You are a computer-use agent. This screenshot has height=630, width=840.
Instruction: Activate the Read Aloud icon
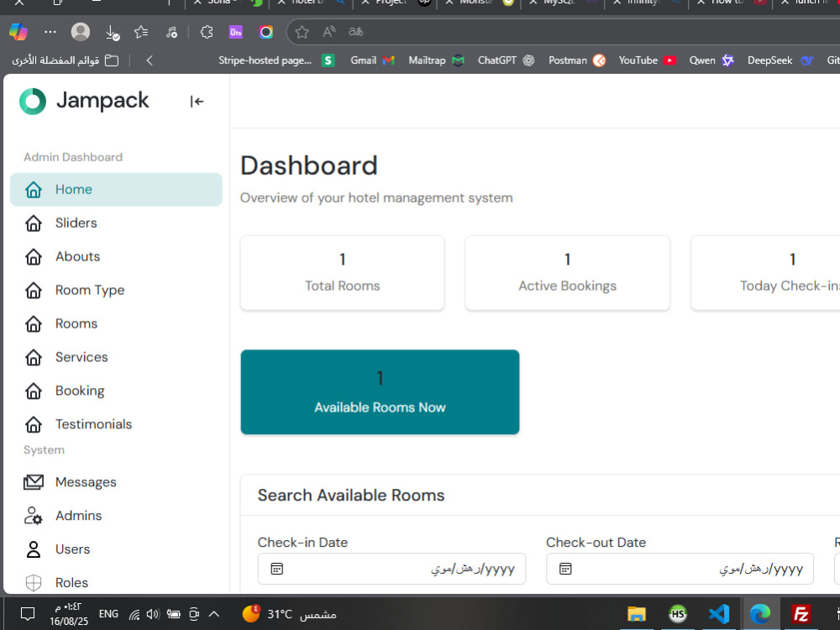329,32
